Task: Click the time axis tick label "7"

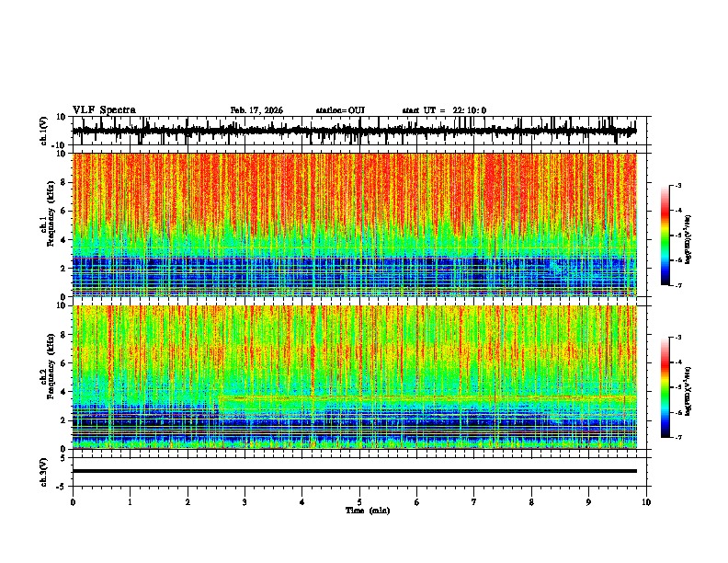Action: (x=474, y=502)
